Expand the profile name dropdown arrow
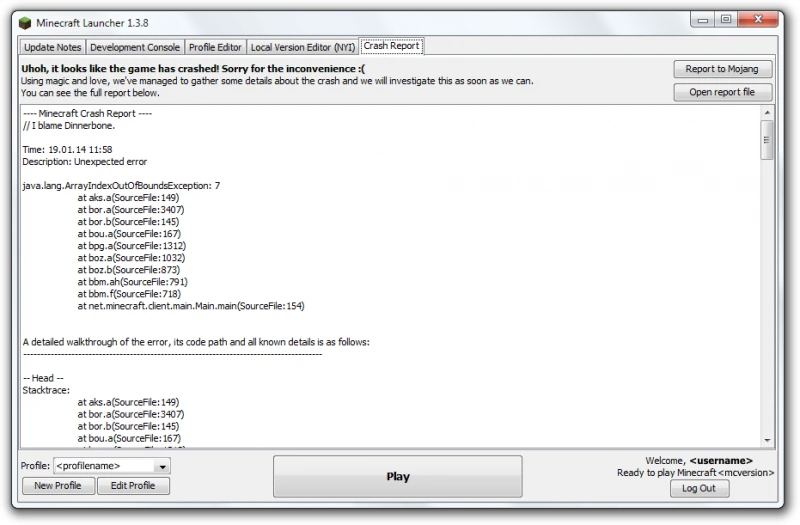The height and width of the screenshot is (525, 800). (x=162, y=466)
